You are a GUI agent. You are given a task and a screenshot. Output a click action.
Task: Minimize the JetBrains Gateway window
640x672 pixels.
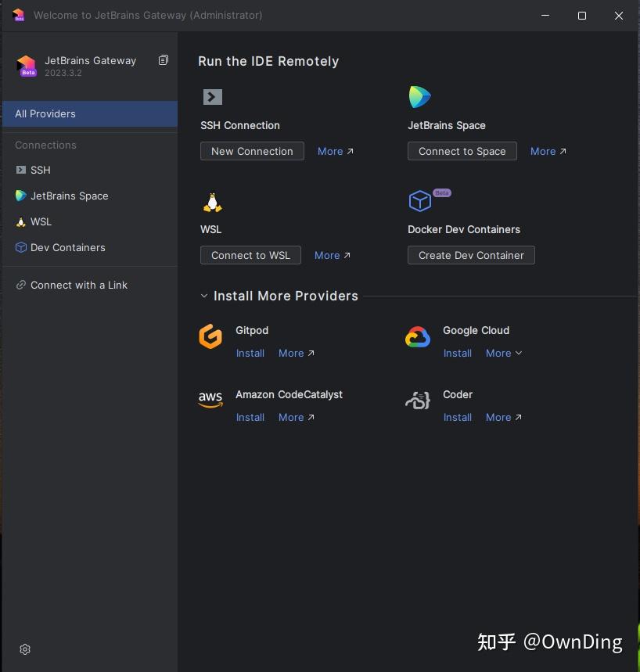[545, 16]
